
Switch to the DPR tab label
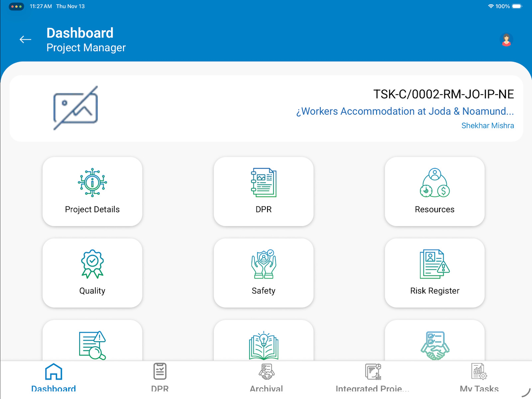pyautogui.click(x=160, y=389)
